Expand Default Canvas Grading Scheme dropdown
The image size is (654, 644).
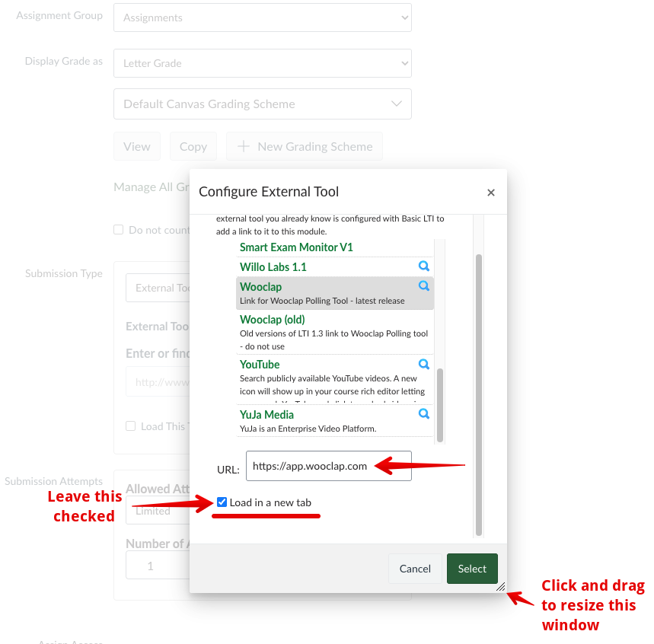coord(262,104)
